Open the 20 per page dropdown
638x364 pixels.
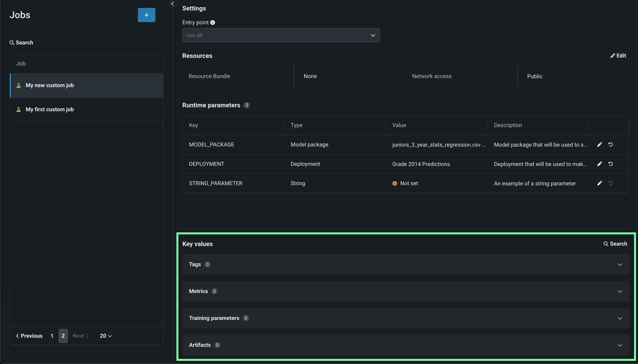106,336
